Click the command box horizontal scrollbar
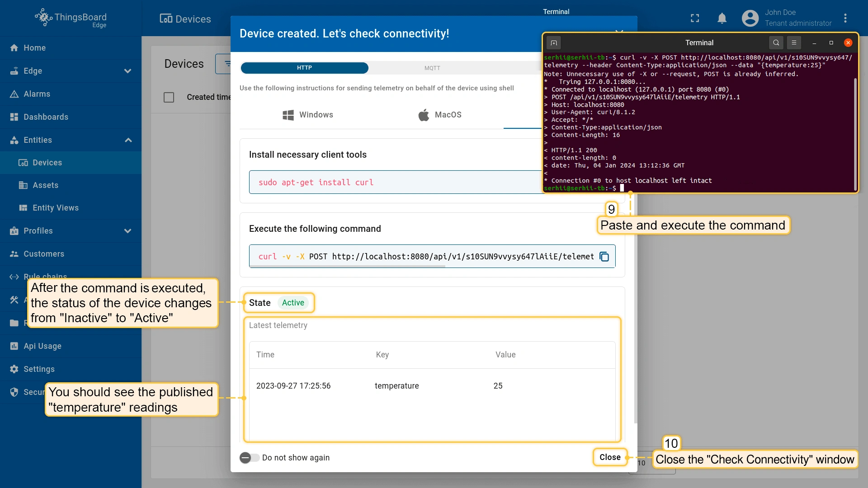 pos(347,267)
